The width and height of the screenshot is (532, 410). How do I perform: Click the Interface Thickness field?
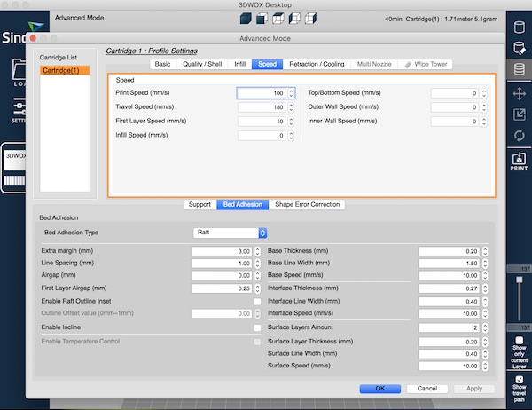[449, 288]
